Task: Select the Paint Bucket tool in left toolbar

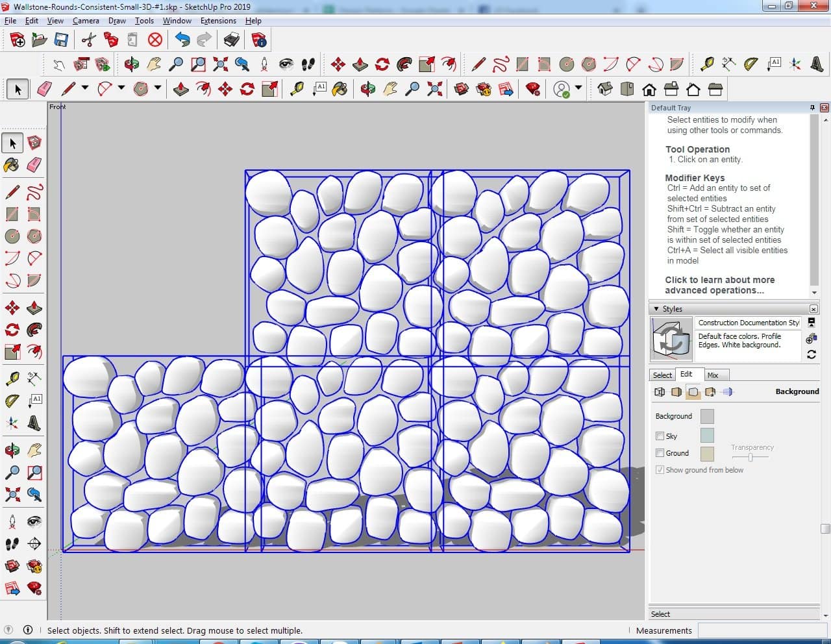Action: (x=12, y=165)
